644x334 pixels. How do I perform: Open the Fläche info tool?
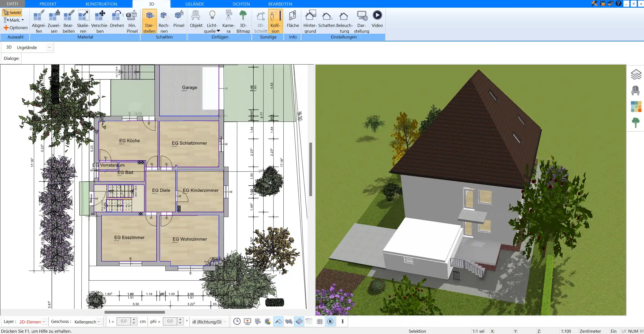tap(293, 19)
